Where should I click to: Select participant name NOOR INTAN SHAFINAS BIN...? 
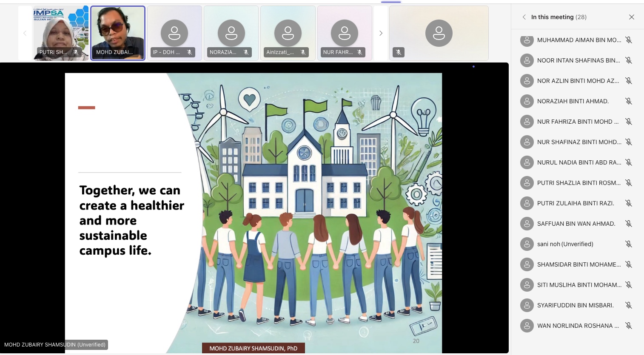578,60
